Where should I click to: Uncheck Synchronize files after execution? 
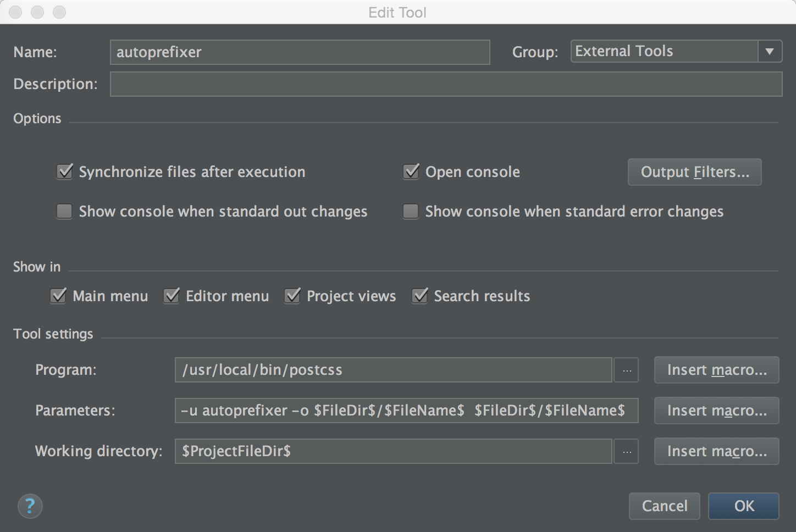[x=65, y=172]
